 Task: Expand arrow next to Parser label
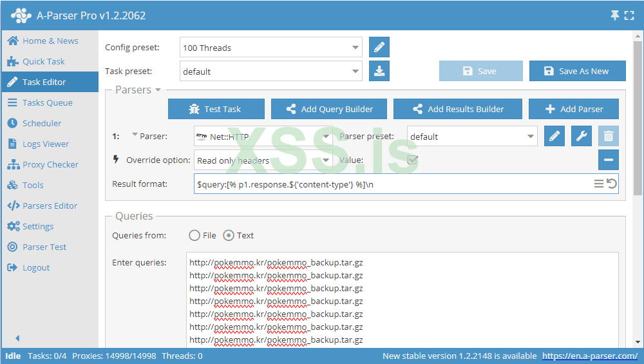[x=135, y=135]
